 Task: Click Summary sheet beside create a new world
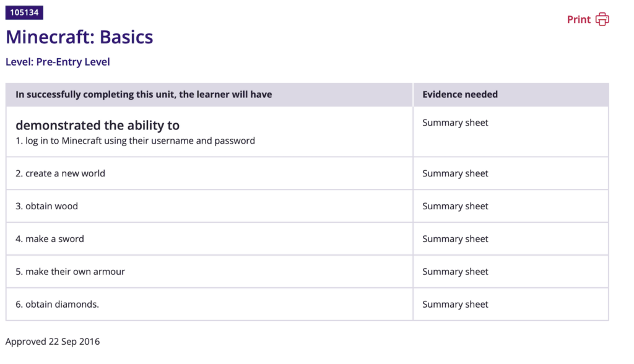pyautogui.click(x=455, y=173)
